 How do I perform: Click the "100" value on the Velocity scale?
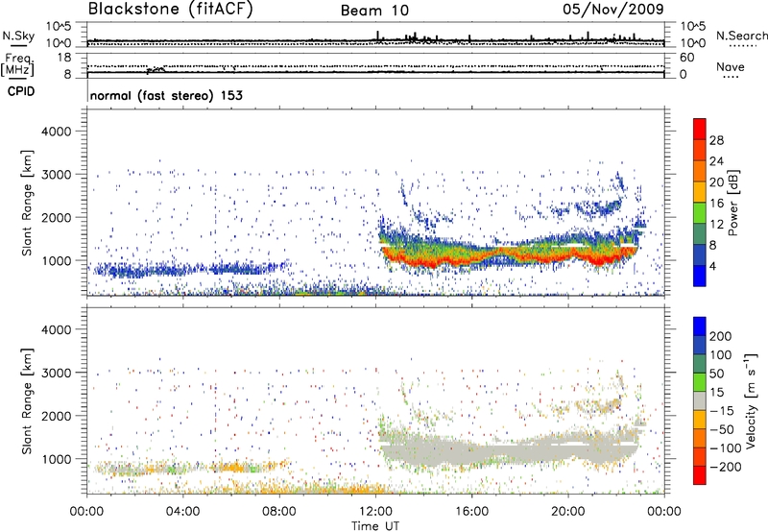[721, 354]
